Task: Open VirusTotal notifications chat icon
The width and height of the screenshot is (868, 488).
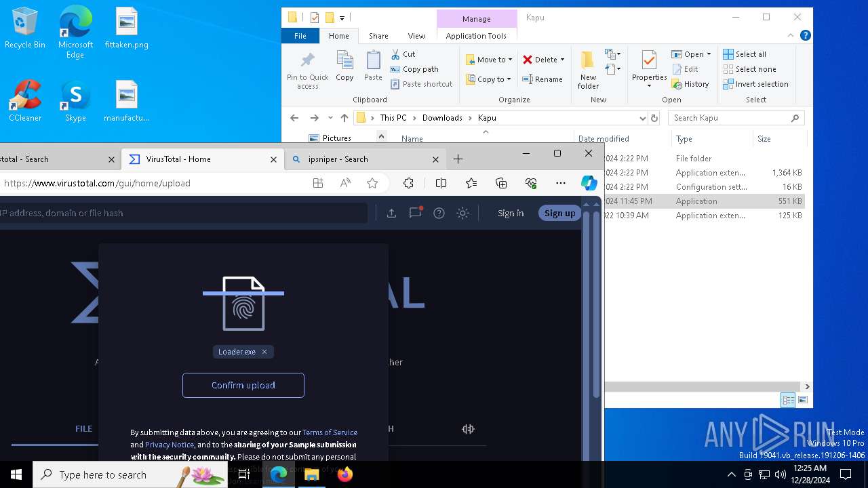Action: pyautogui.click(x=415, y=213)
